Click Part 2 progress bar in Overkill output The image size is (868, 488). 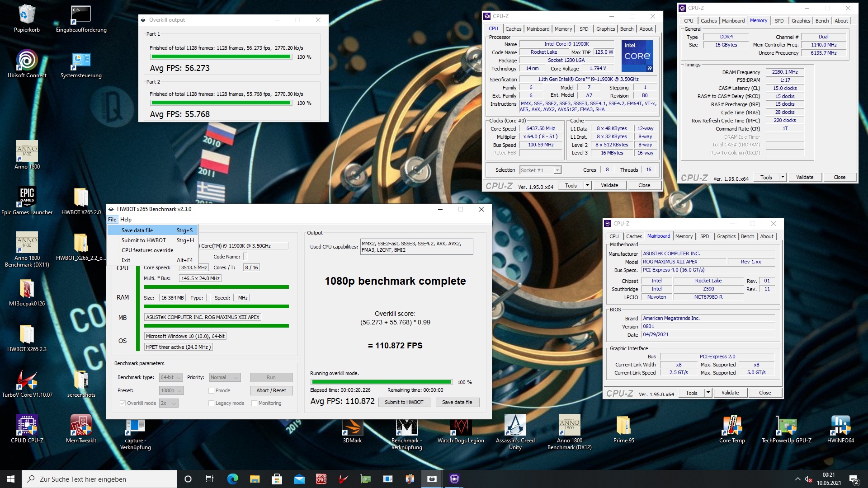pyautogui.click(x=221, y=103)
